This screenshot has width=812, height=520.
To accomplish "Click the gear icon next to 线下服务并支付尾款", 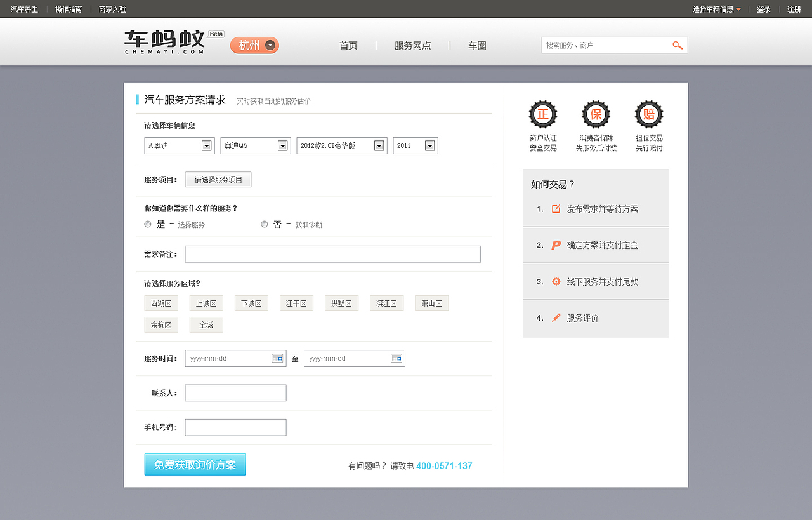I will [x=556, y=281].
